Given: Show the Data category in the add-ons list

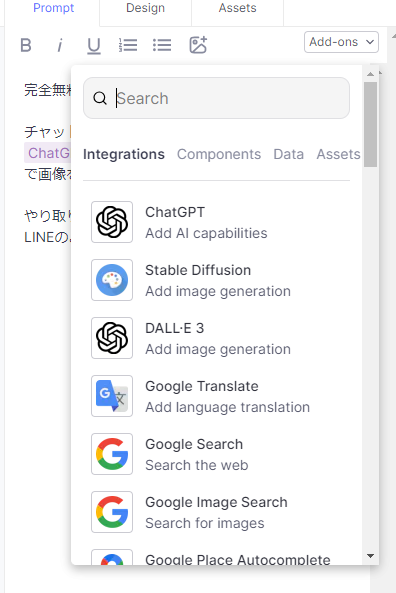Looking at the screenshot, I should coord(289,154).
